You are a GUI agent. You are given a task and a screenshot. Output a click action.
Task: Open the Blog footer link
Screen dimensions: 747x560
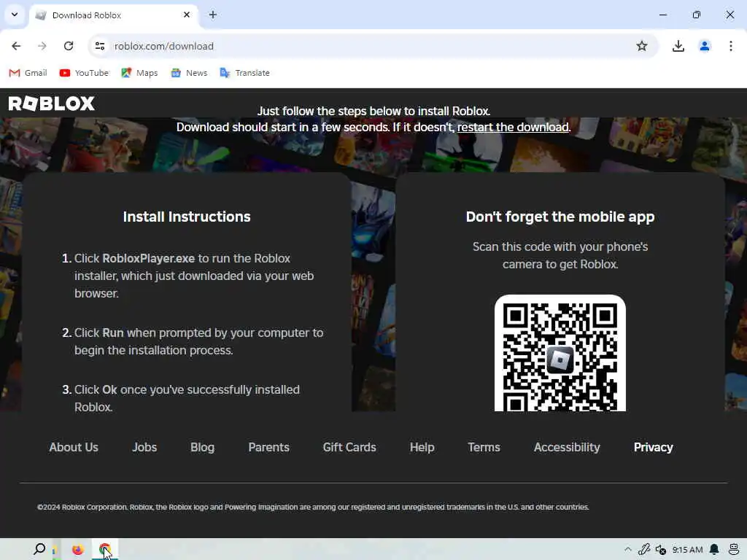click(203, 448)
